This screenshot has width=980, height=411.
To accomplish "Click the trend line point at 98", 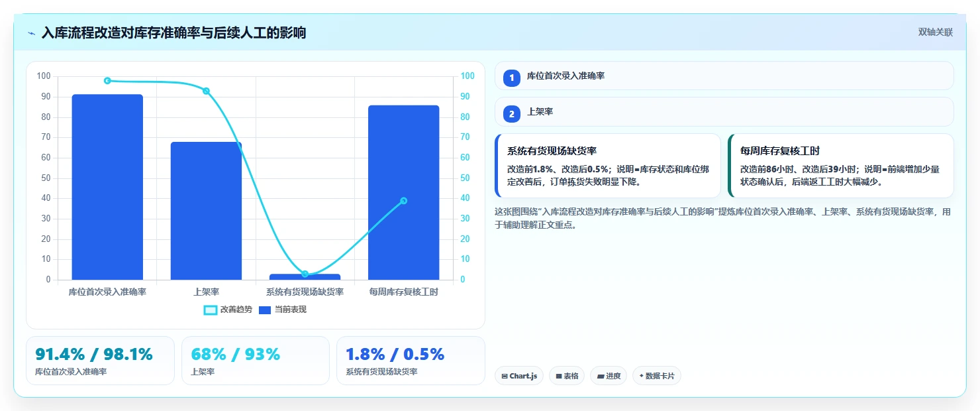I will pos(107,81).
